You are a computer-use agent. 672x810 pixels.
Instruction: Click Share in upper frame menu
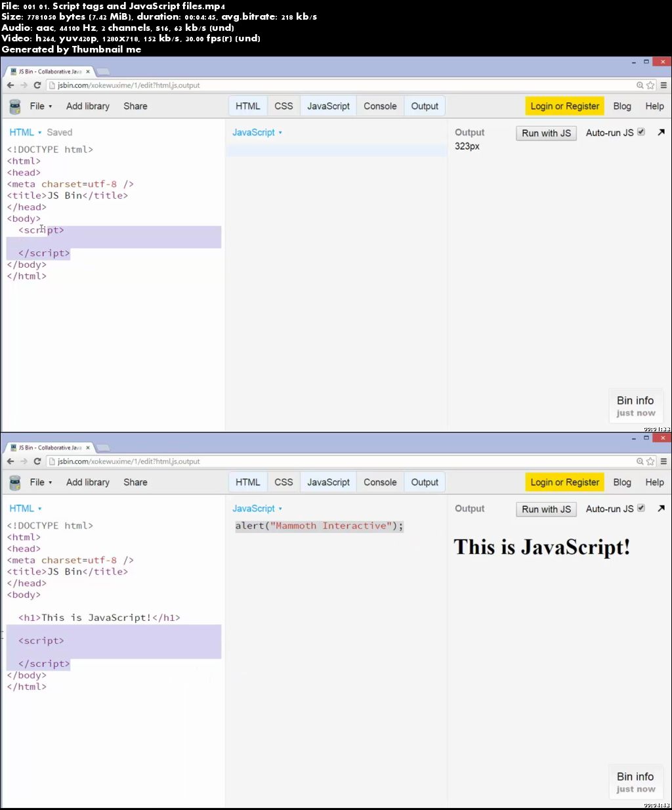pos(135,106)
